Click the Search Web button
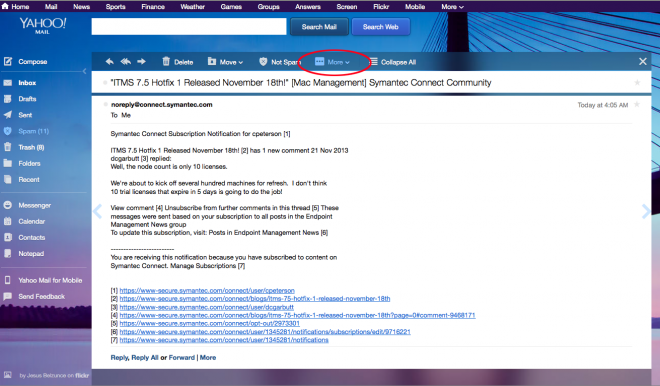 (x=381, y=27)
